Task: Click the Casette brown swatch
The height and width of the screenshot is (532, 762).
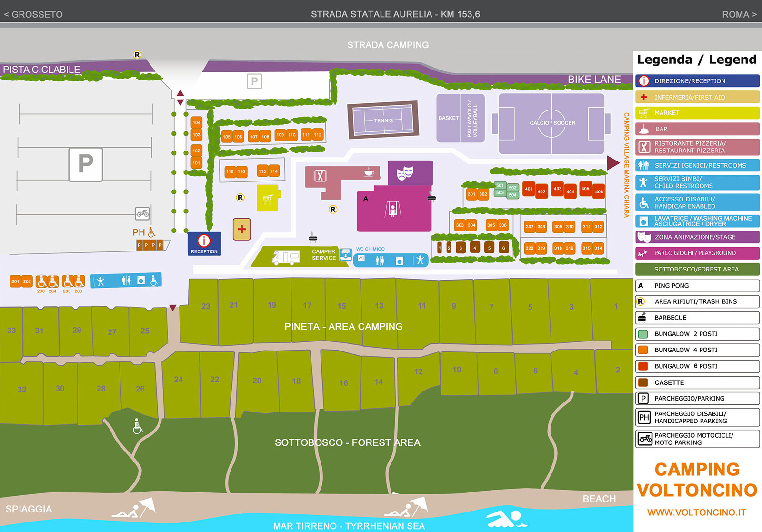Action: click(x=643, y=382)
